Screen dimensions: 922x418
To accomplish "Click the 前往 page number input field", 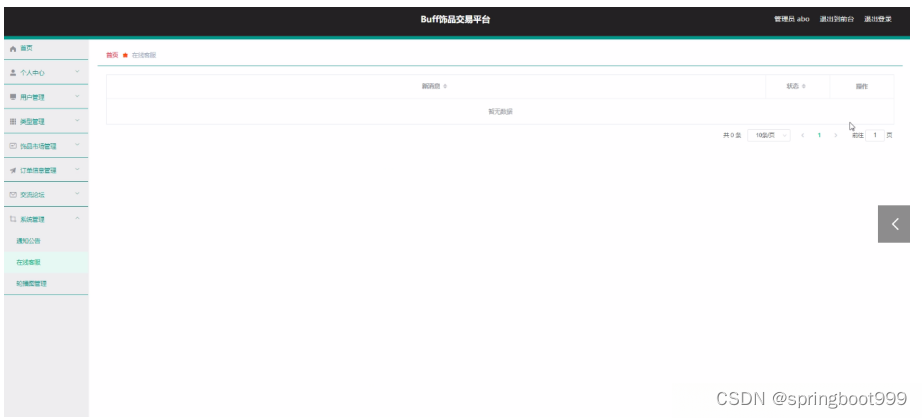I will point(875,135).
